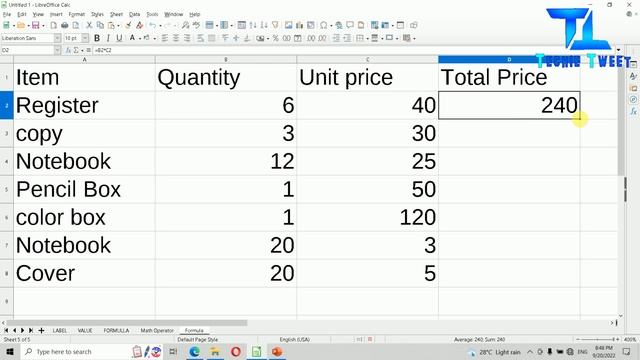This screenshot has width=640, height=360.
Task: Expand the Undo history dropdown arrow
Action: (160, 26)
